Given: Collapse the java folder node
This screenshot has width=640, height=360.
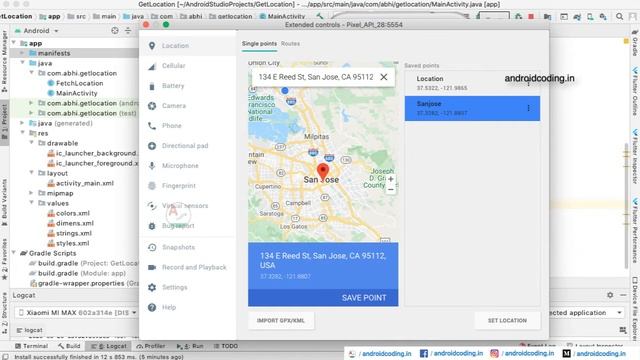Looking at the screenshot, I should point(22,63).
